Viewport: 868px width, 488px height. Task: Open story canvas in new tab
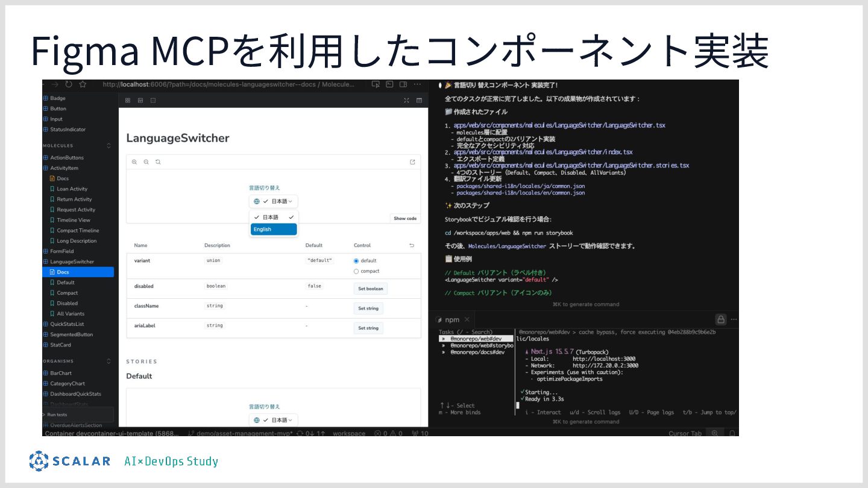pos(412,162)
